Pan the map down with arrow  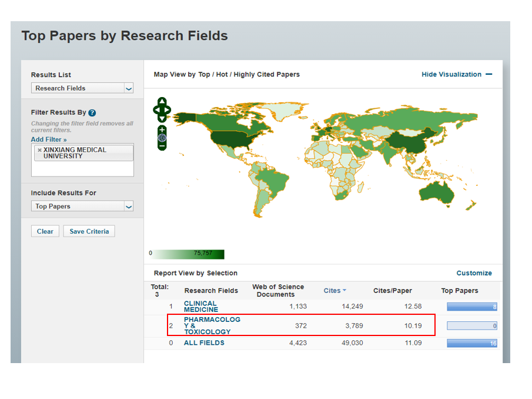(x=162, y=118)
